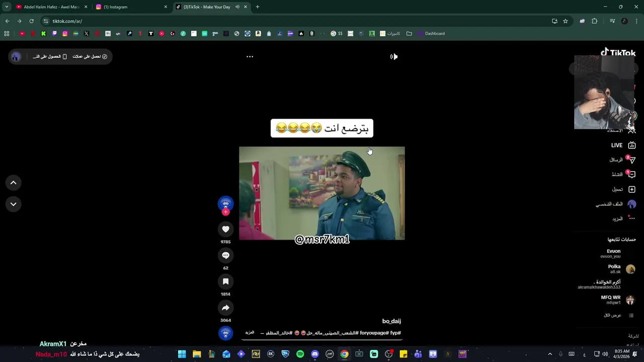Go to the next video with down chevron
This screenshot has height=362, width=644.
[14, 204]
